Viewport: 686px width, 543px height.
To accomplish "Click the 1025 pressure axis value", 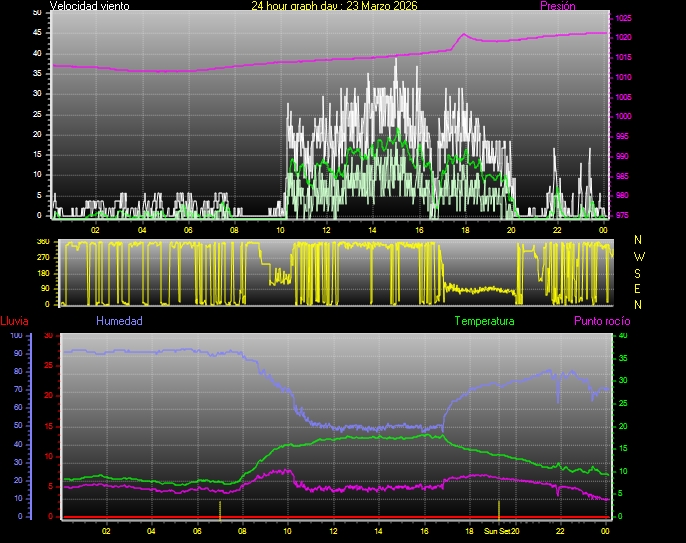I will 623,18.
